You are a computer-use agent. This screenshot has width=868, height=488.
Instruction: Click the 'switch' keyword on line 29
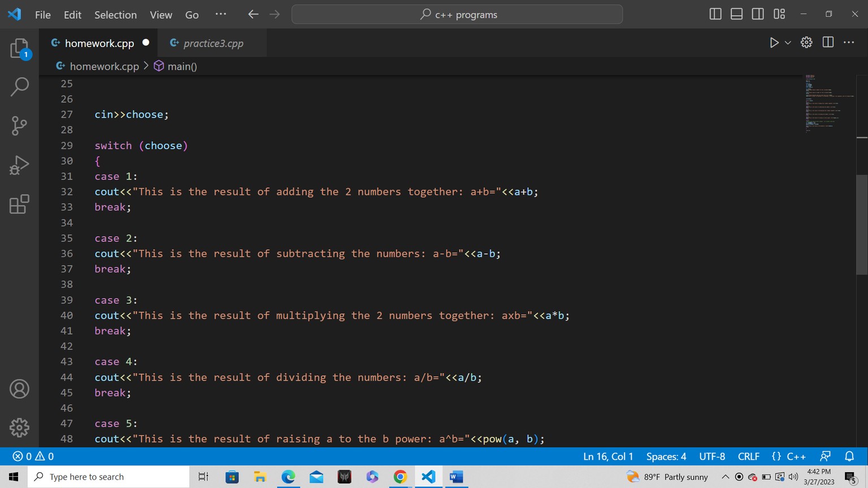tap(113, 146)
